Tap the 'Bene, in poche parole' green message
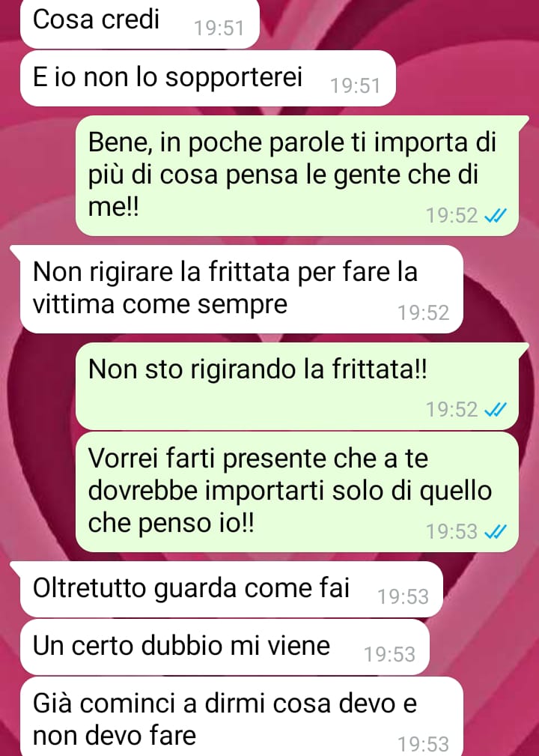The height and width of the screenshot is (756, 539). tap(297, 175)
